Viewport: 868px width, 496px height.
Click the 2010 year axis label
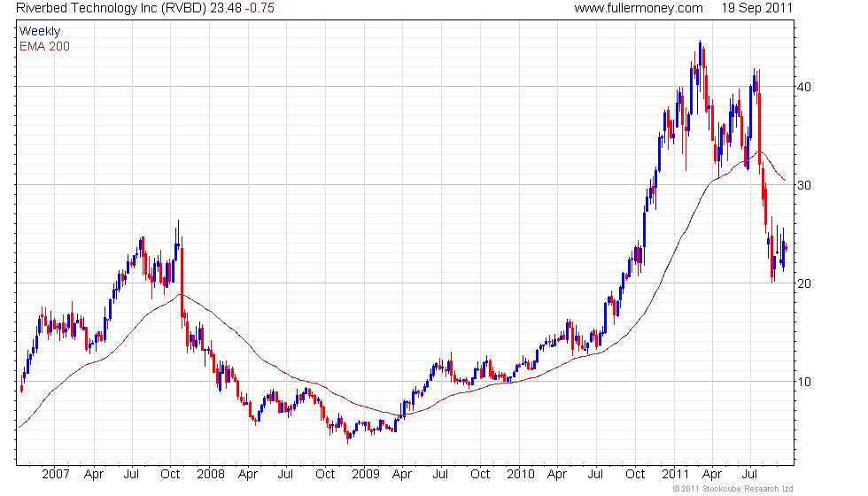click(x=521, y=474)
